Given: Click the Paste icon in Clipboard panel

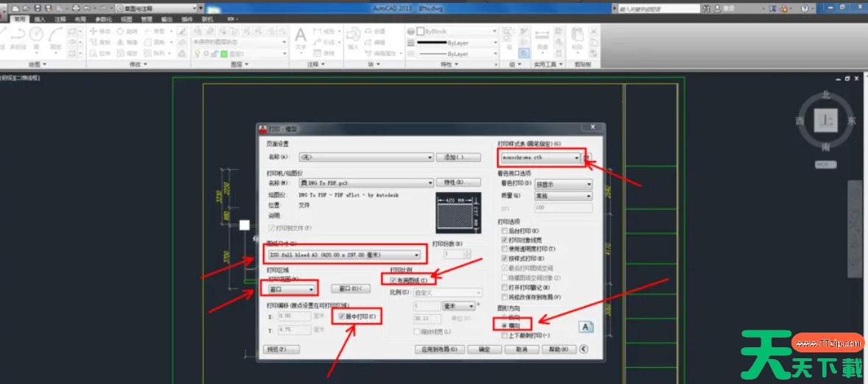Looking at the screenshot, I should pyautogui.click(x=577, y=35).
